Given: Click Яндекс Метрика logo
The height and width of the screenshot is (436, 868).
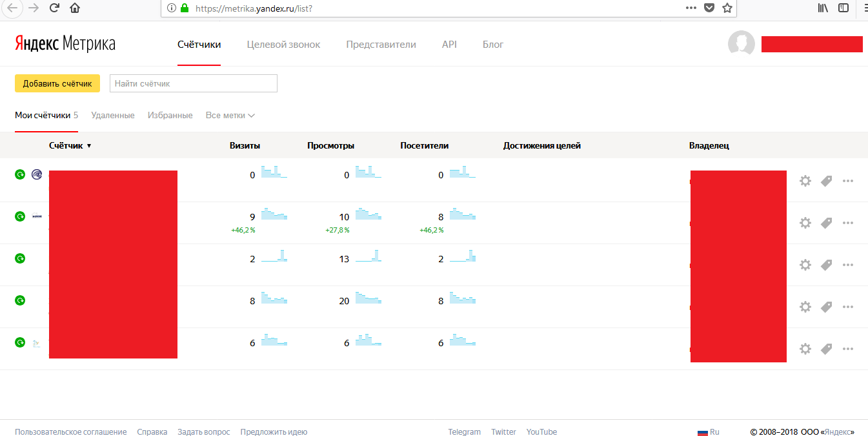Looking at the screenshot, I should click(x=65, y=44).
